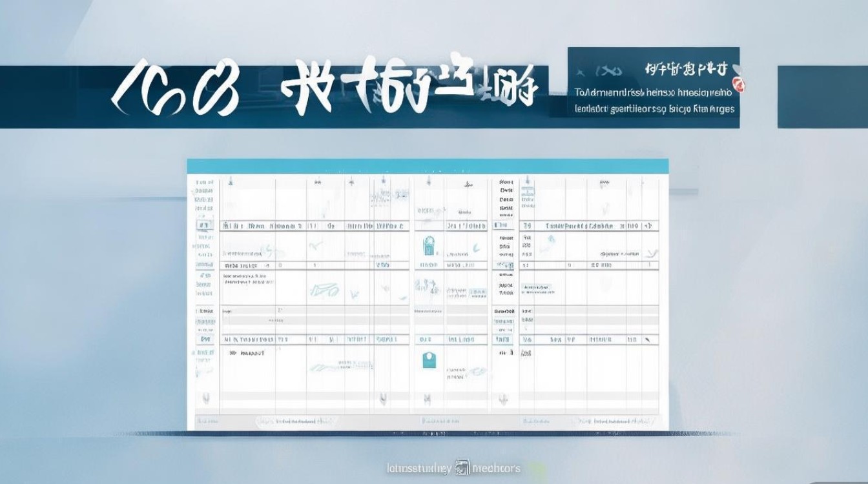Open the chevron at the envelope column bottom

point(426,398)
